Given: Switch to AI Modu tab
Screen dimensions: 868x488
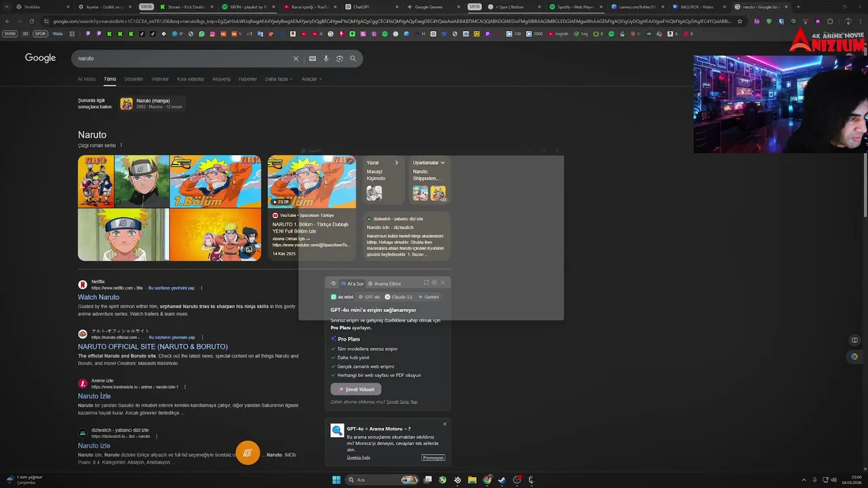Looking at the screenshot, I should (87, 79).
